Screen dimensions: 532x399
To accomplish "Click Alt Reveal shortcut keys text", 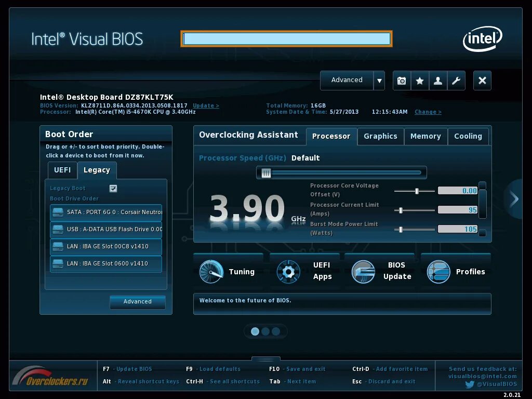I will click(141, 381).
